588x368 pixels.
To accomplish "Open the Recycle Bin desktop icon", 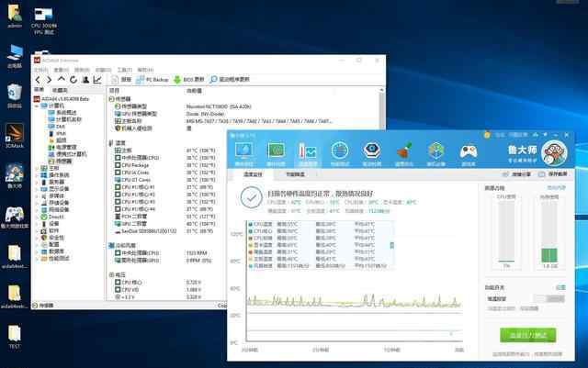I will click(x=15, y=95).
